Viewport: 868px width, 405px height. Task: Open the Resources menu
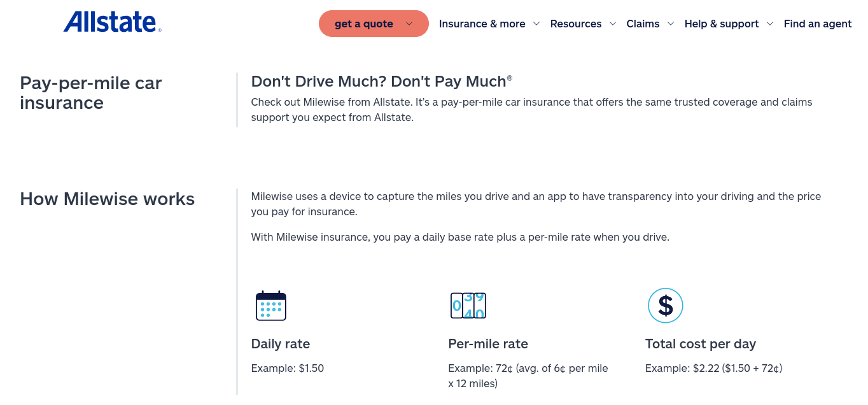tap(576, 24)
